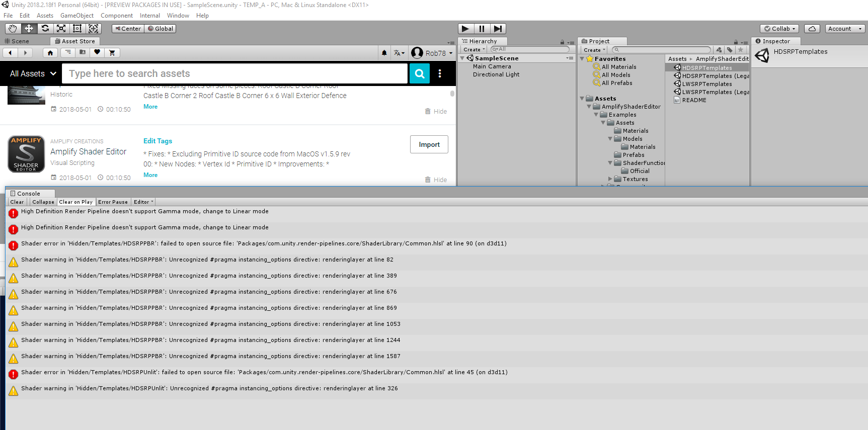Select the Rect transform tool
868x430 pixels.
[x=77, y=29]
